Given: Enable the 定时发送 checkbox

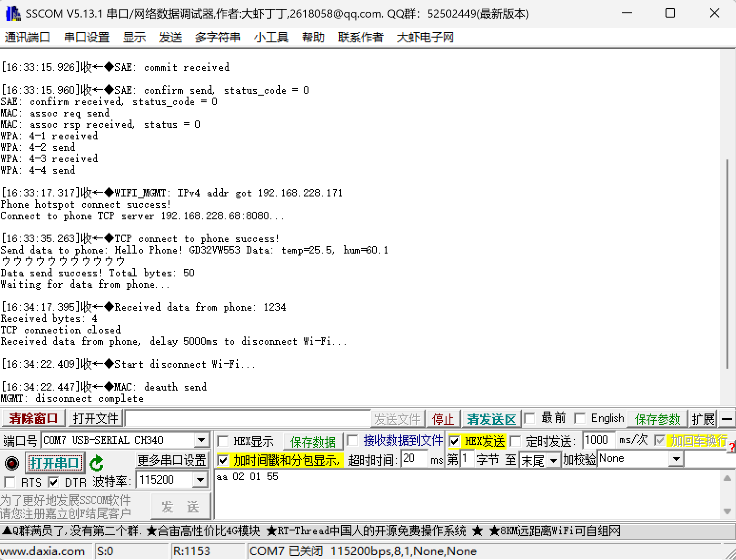Looking at the screenshot, I should click(515, 441).
